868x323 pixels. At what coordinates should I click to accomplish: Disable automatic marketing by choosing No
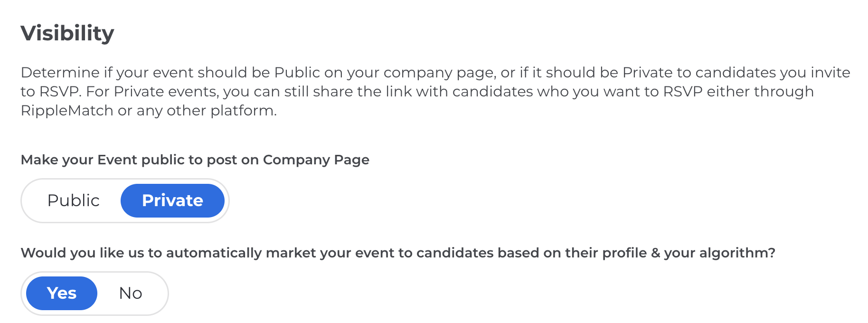131,293
